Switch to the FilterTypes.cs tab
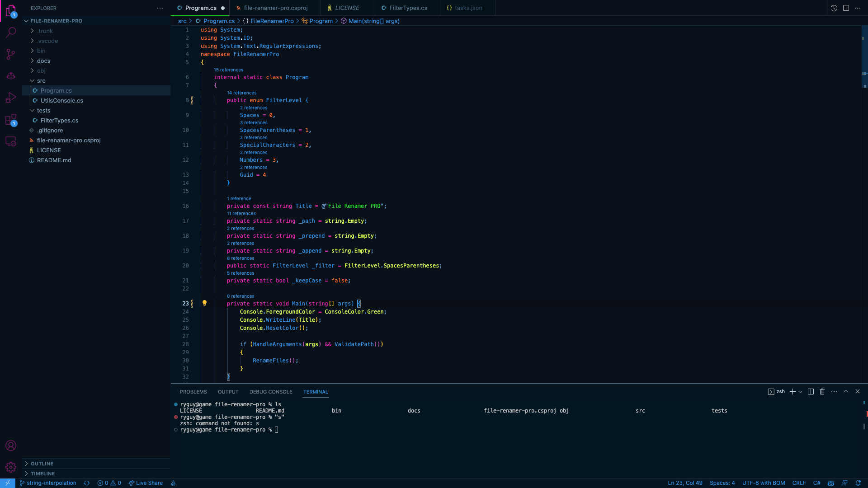This screenshot has width=868, height=488. [408, 8]
